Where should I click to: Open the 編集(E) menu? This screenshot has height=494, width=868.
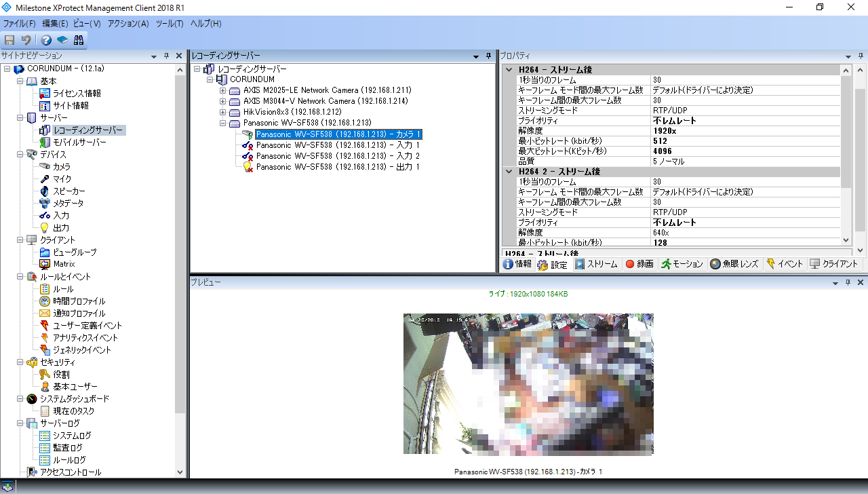(55, 24)
